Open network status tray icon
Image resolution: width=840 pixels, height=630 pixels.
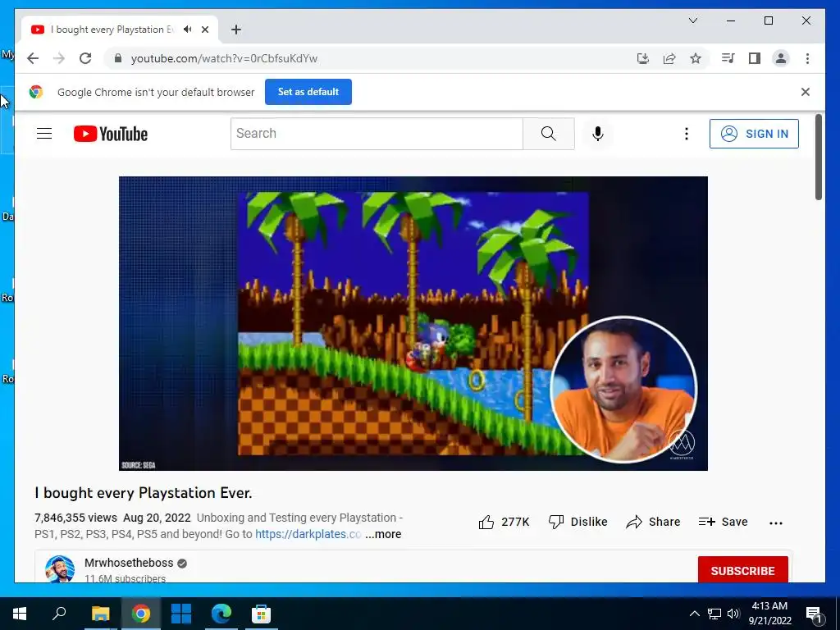pyautogui.click(x=714, y=614)
